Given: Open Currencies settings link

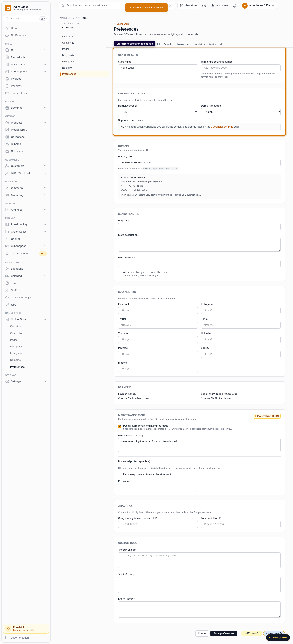Looking at the screenshot, I should pos(222,127).
